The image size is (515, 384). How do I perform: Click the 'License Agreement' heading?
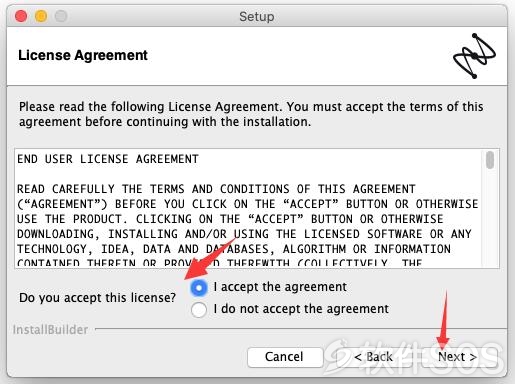83,55
